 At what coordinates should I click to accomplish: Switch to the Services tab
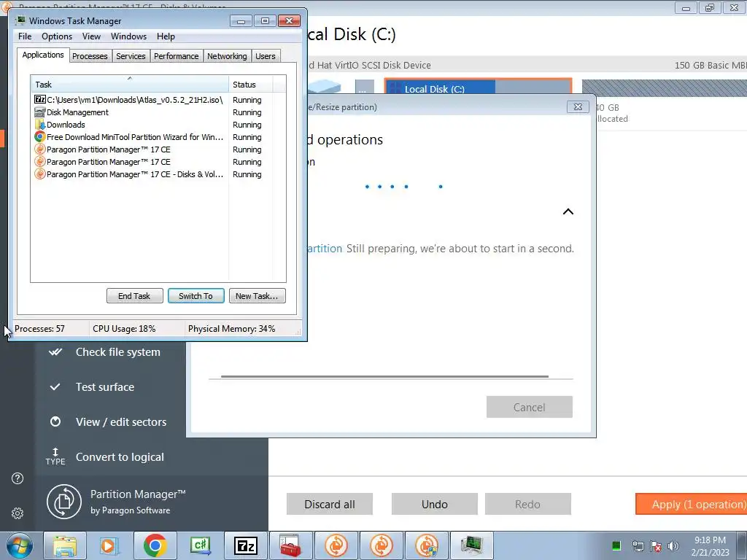click(131, 56)
